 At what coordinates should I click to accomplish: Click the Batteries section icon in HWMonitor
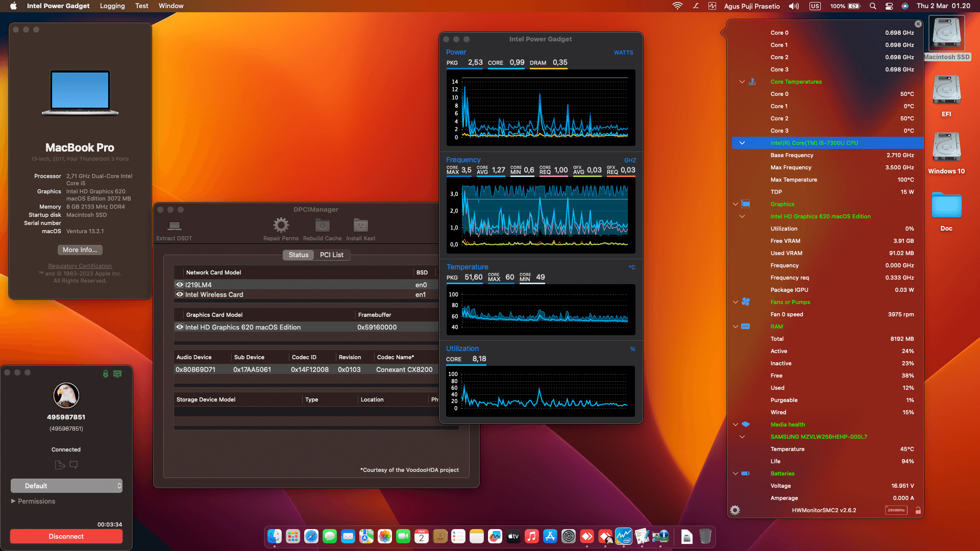[746, 473]
